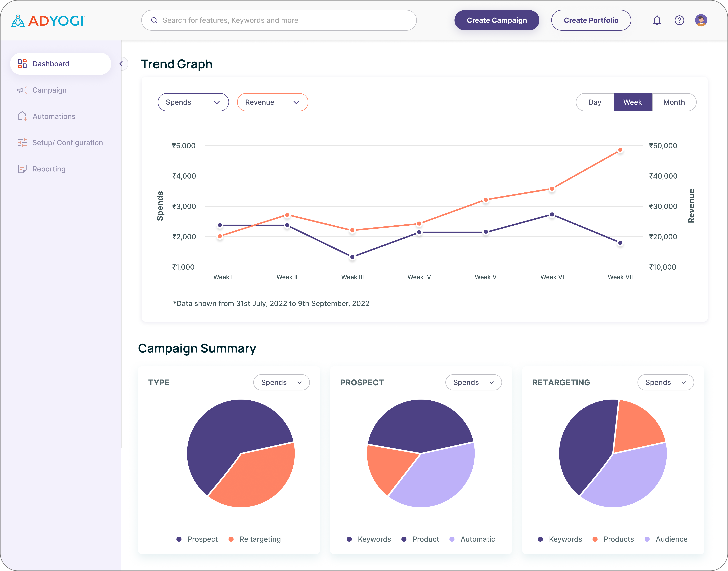
Task: Click the Week IV axis label
Action: [419, 277]
